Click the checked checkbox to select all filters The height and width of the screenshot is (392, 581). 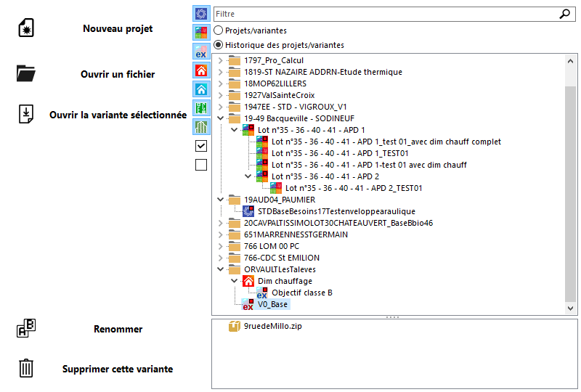coord(201,146)
